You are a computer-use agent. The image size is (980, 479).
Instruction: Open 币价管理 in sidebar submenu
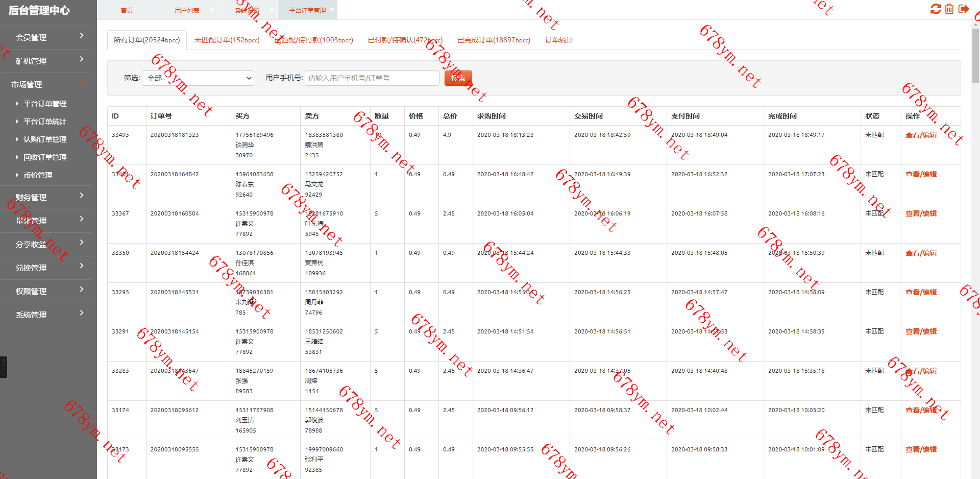(38, 175)
